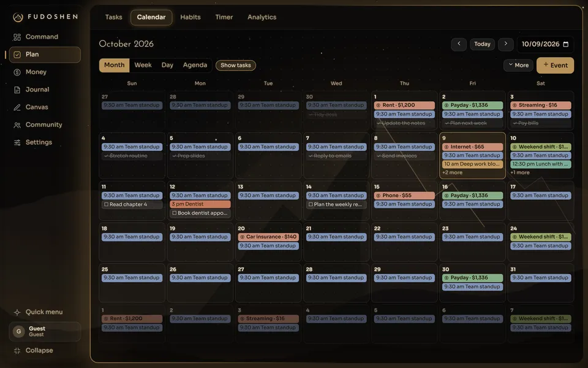
Task: Open Weekend shift event on November 7
Action: point(540,318)
